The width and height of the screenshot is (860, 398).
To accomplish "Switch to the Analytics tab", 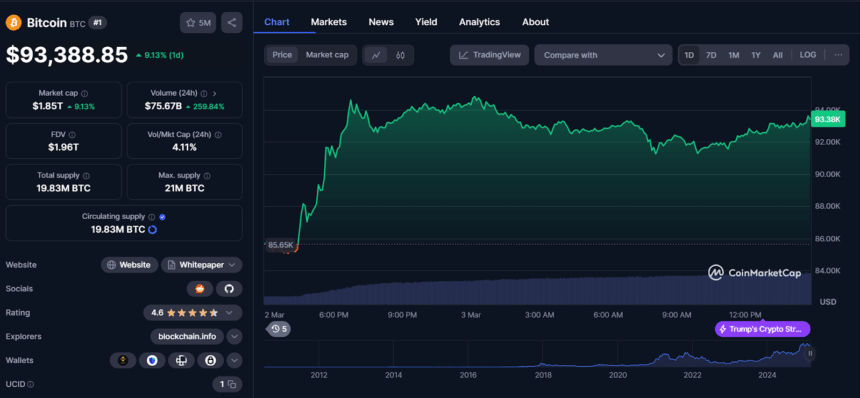I will [x=479, y=22].
